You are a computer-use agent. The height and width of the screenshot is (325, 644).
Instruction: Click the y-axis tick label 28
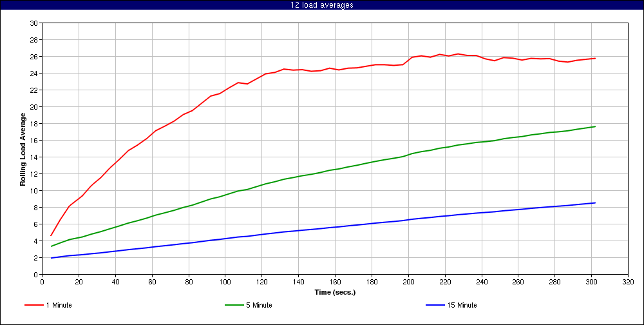(x=34, y=40)
